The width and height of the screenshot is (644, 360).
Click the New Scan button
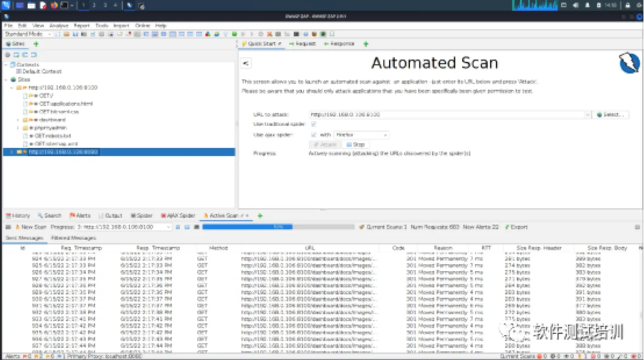click(31, 227)
